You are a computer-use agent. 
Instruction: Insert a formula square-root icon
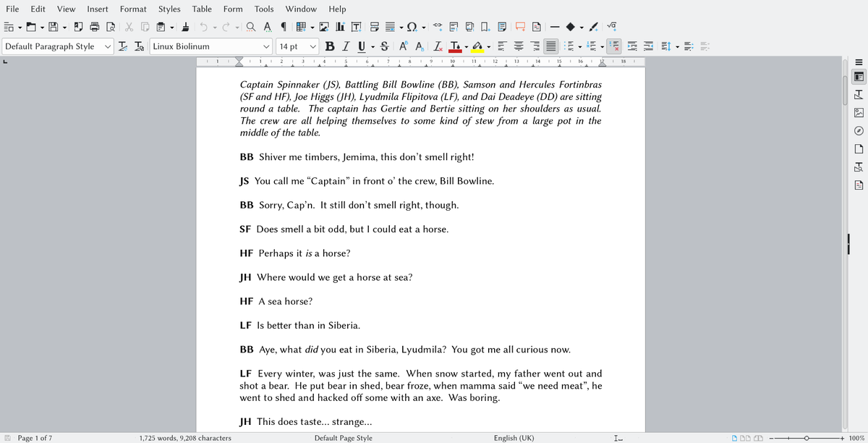(611, 27)
